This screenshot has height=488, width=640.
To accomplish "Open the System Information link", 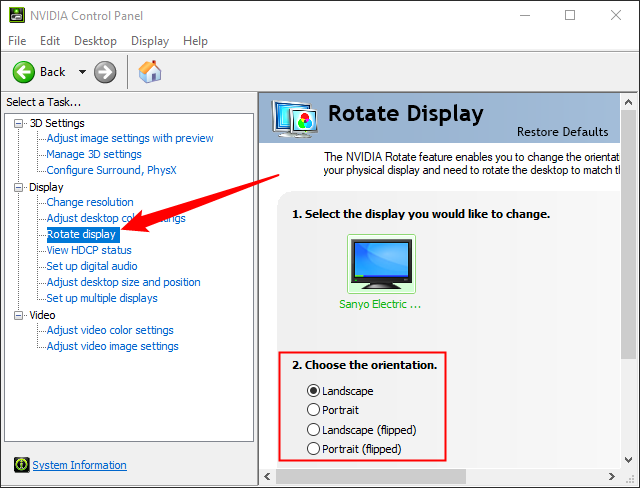I will 79,465.
